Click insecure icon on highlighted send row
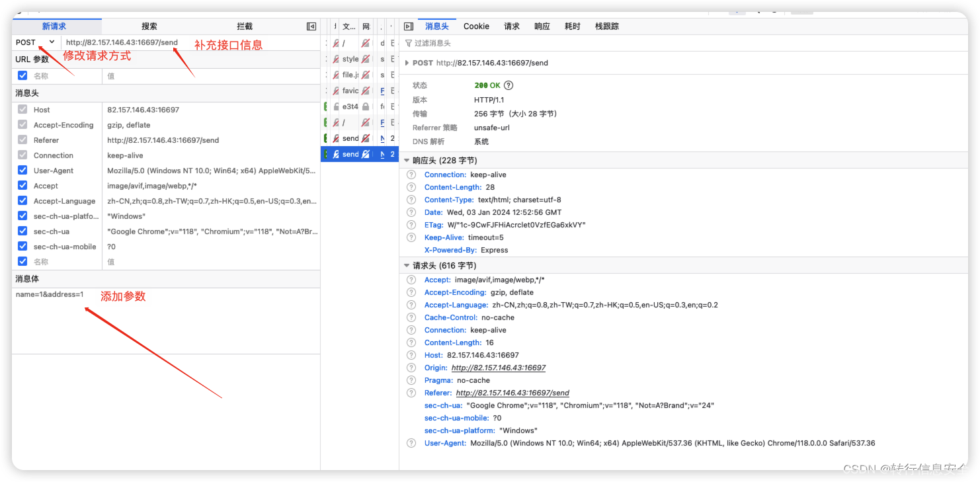980x482 pixels. (x=365, y=154)
